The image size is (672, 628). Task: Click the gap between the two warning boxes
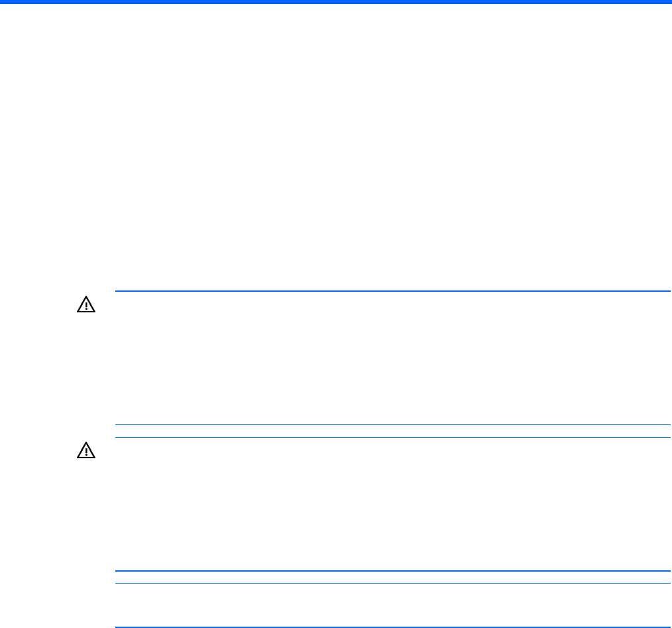click(x=392, y=431)
